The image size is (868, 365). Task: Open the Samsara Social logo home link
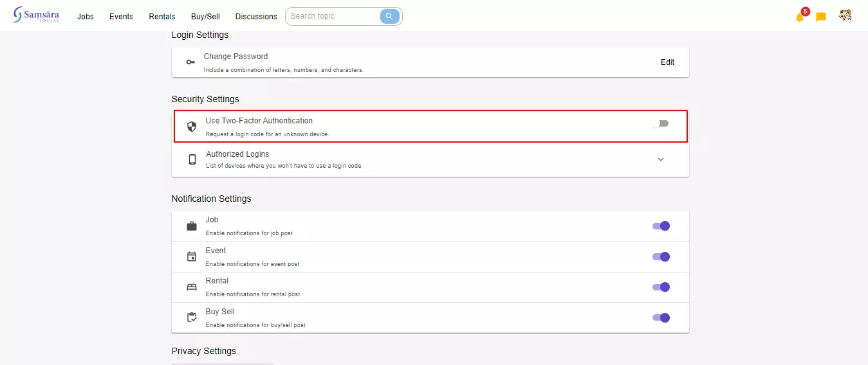point(36,15)
